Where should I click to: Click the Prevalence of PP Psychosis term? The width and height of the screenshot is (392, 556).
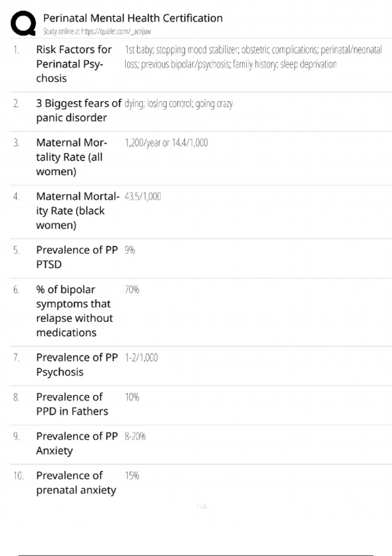pyautogui.click(x=77, y=365)
